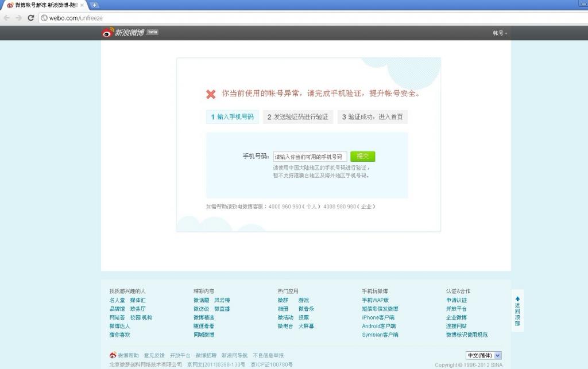The width and height of the screenshot is (588, 369).
Task: Click the browser back arrow
Action: point(7,18)
